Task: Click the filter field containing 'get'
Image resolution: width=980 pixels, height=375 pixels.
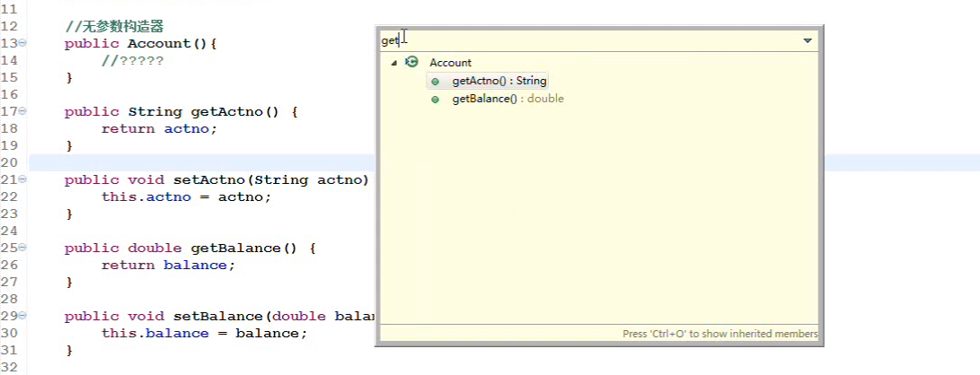Action: (587, 40)
